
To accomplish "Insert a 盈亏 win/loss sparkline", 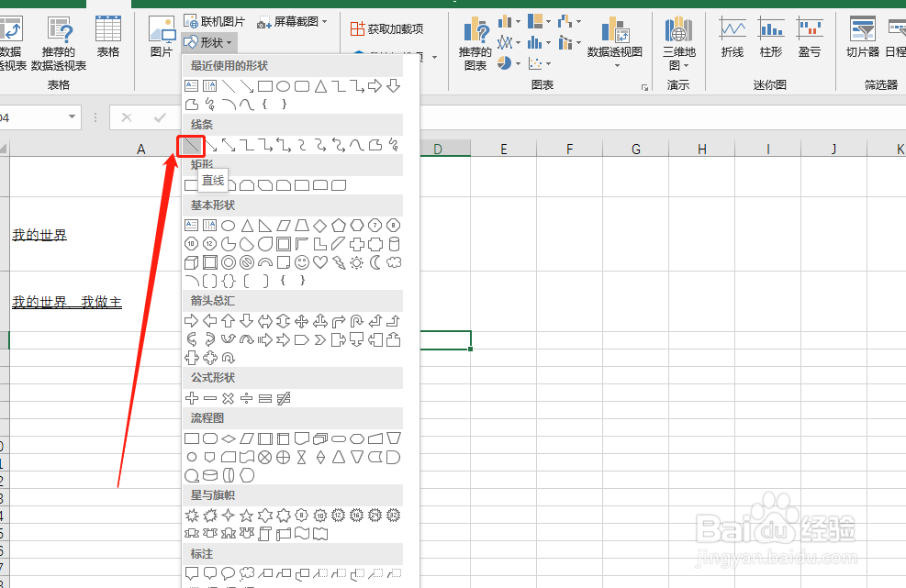I will coord(810,37).
